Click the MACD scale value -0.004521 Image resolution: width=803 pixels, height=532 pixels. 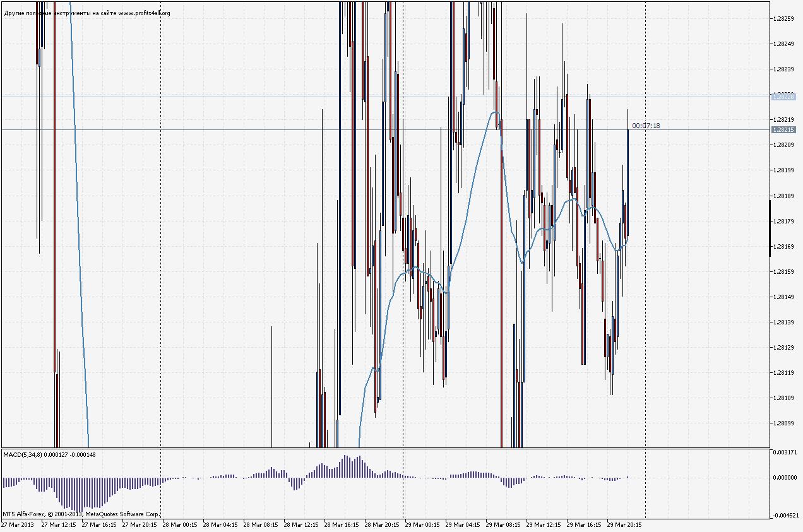785,516
